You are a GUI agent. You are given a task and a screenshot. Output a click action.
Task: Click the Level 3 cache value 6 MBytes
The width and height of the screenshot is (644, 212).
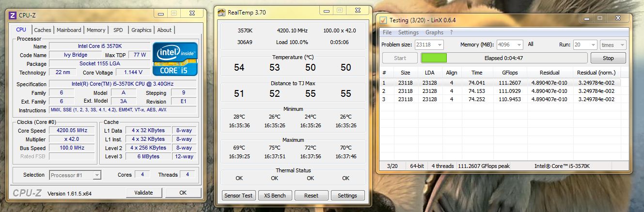pos(148,156)
